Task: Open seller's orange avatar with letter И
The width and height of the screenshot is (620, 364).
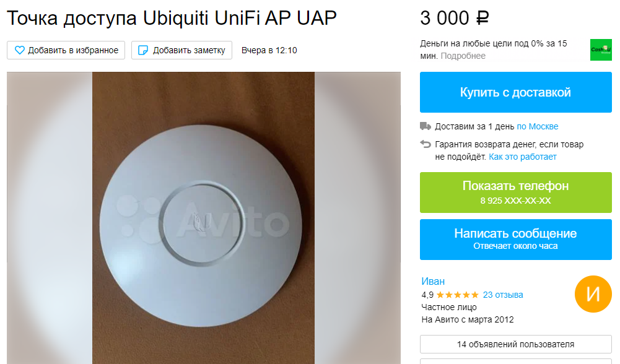Action: 593,294
